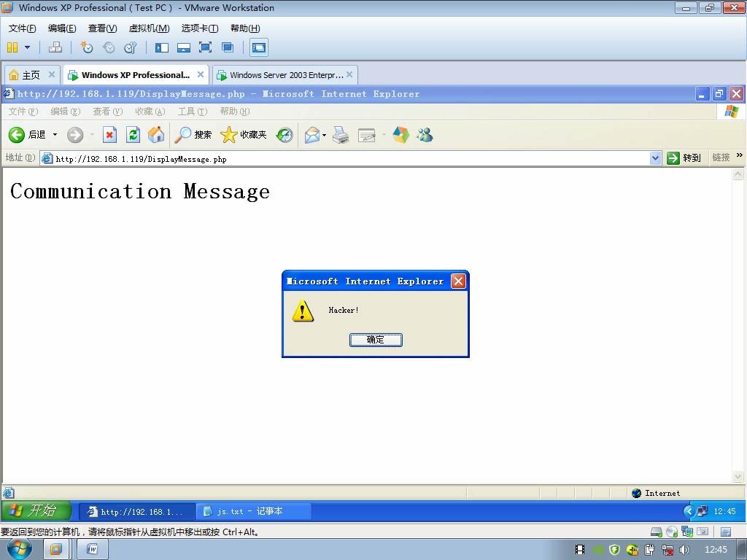This screenshot has width=747, height=560.
Task: Click the page scrollbar up arrow
Action: click(x=738, y=174)
